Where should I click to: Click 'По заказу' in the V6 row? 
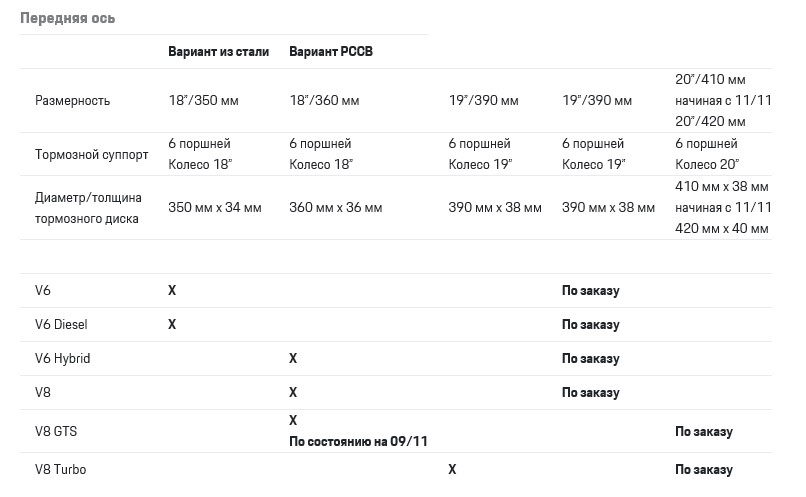tap(590, 291)
